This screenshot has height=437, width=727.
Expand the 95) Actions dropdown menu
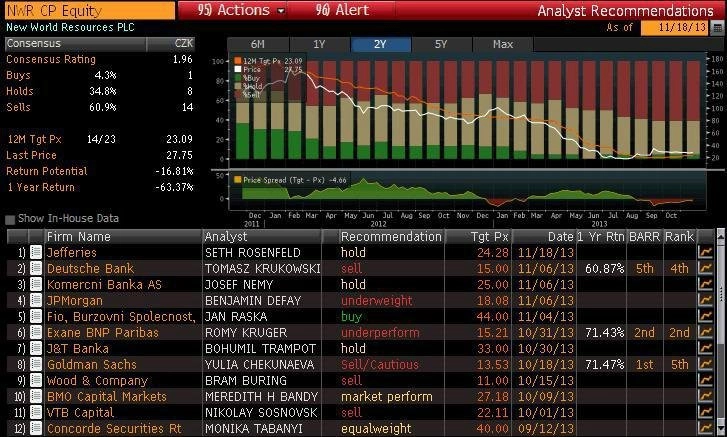point(241,10)
